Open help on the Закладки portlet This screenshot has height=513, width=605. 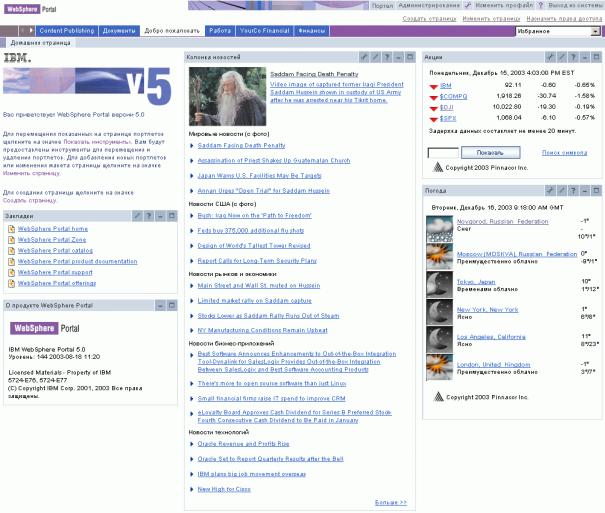[149, 216]
